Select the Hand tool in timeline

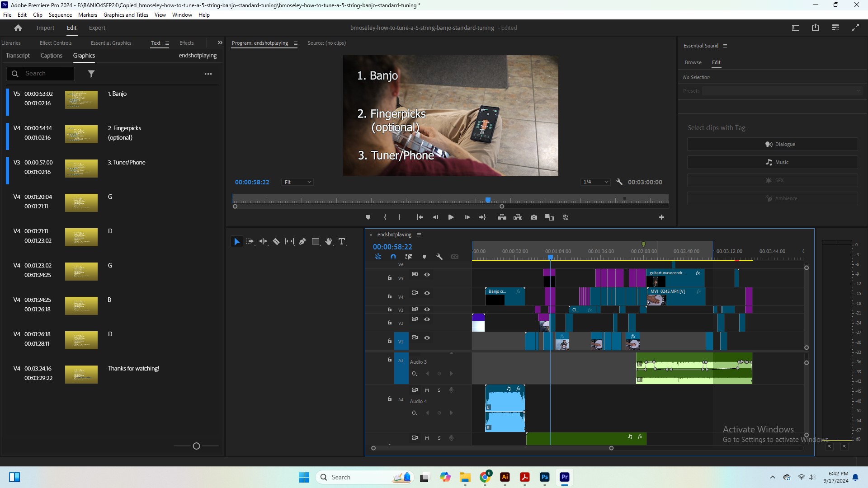(329, 242)
